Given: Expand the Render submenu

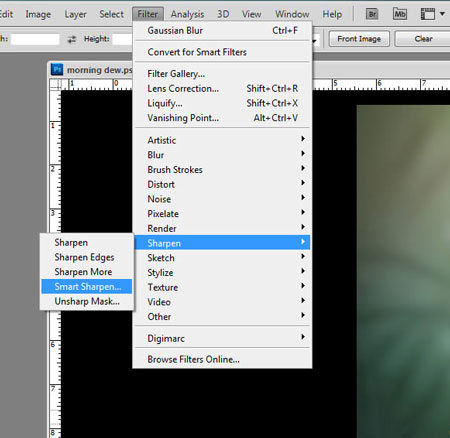Looking at the screenshot, I should tap(222, 228).
